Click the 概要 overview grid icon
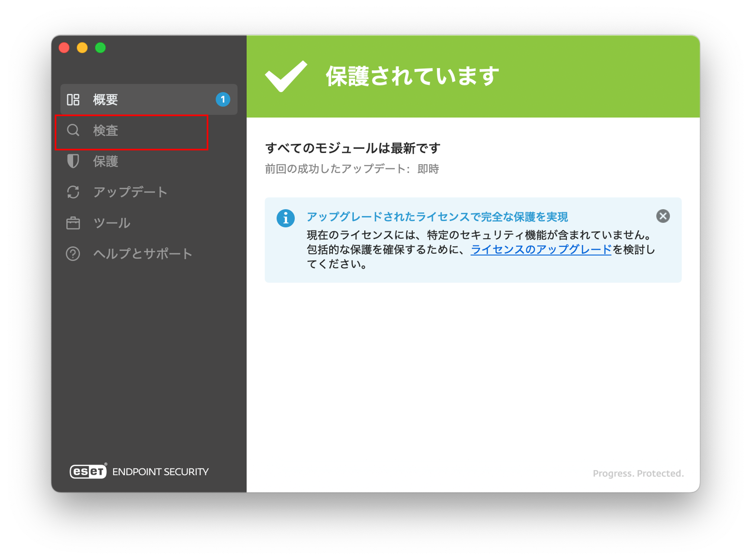This screenshot has width=751, height=560. click(73, 100)
